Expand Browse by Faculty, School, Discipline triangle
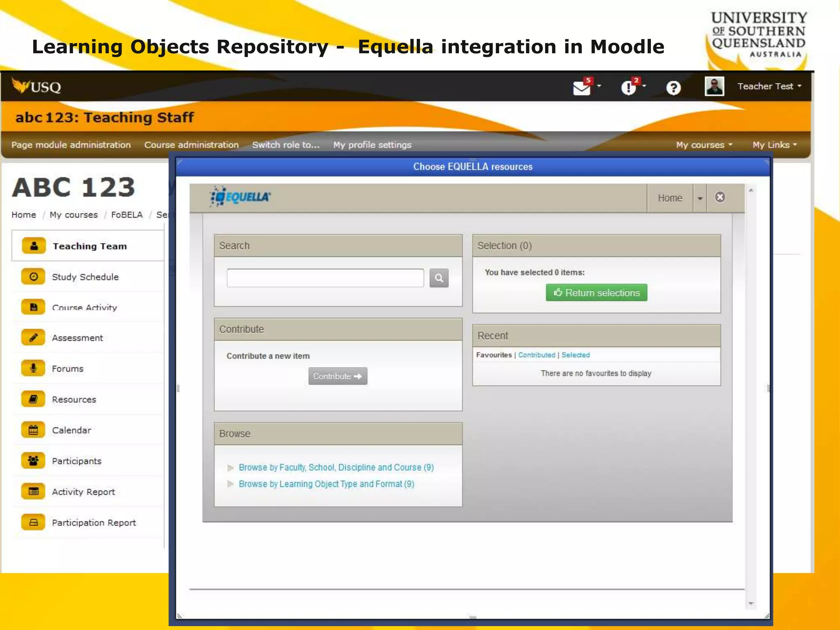 point(231,468)
